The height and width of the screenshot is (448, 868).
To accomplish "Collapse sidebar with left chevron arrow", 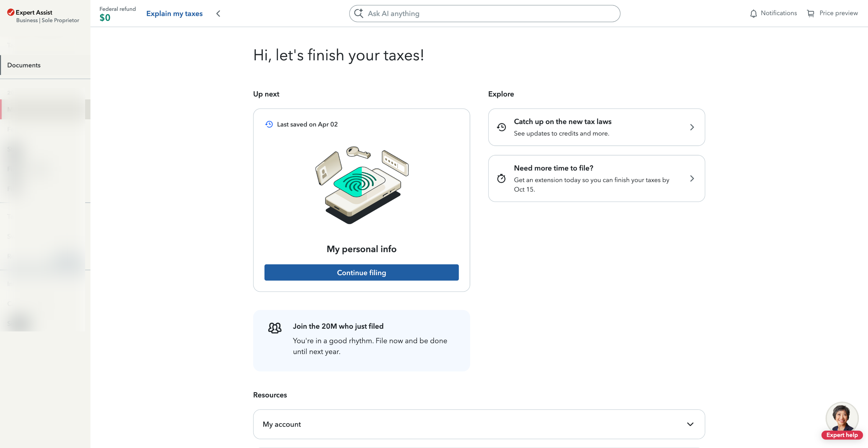I will 218,14.
